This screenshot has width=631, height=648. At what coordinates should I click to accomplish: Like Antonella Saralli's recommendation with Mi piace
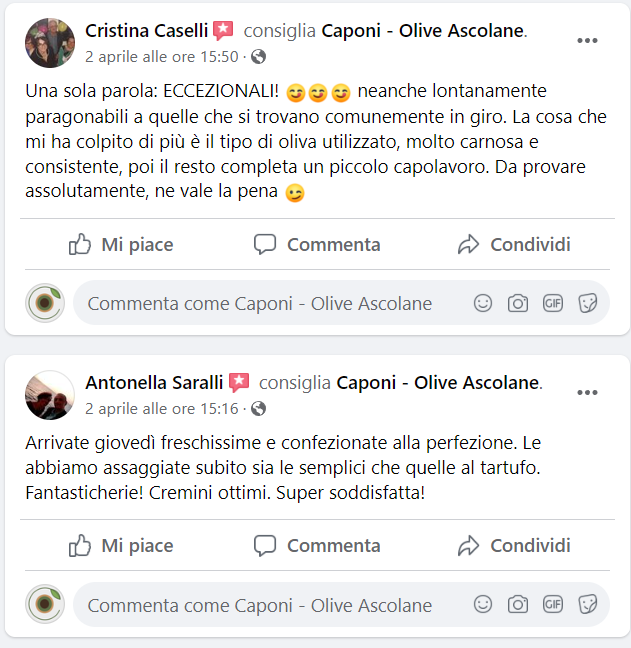tap(121, 545)
